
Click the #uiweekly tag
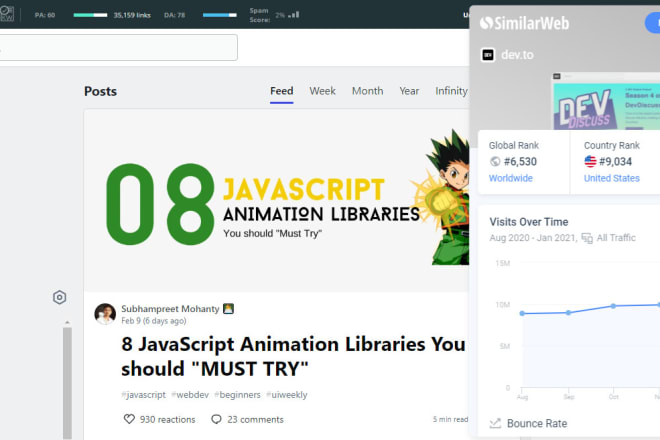click(x=287, y=395)
